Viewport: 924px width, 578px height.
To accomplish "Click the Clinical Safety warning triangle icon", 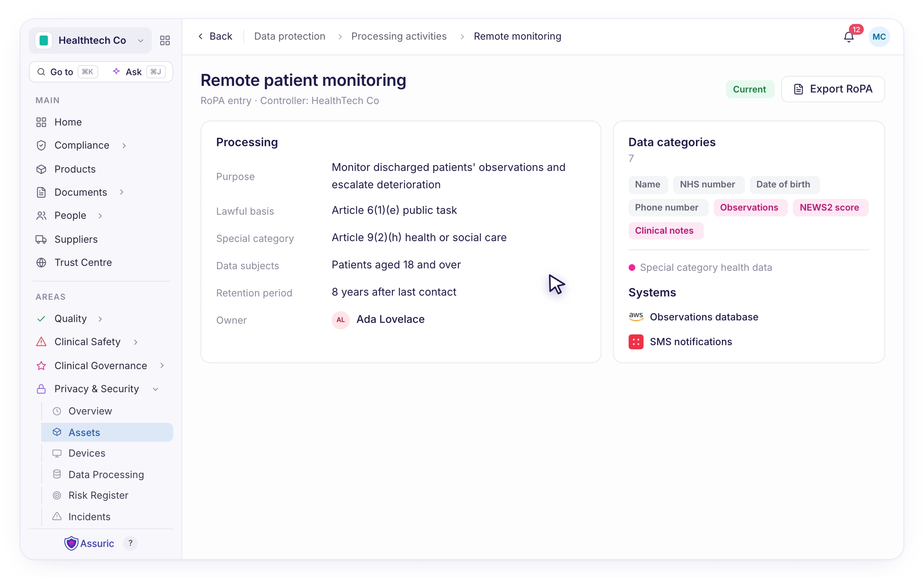I will (x=41, y=342).
